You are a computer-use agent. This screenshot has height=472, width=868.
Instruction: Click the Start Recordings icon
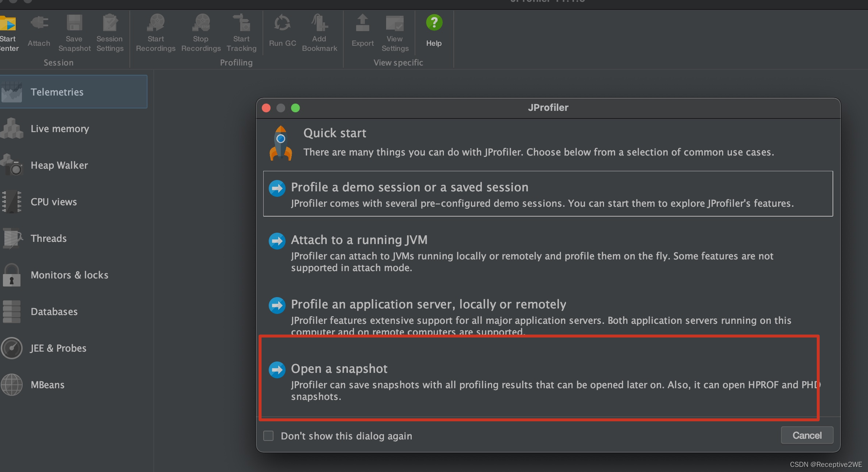156,23
